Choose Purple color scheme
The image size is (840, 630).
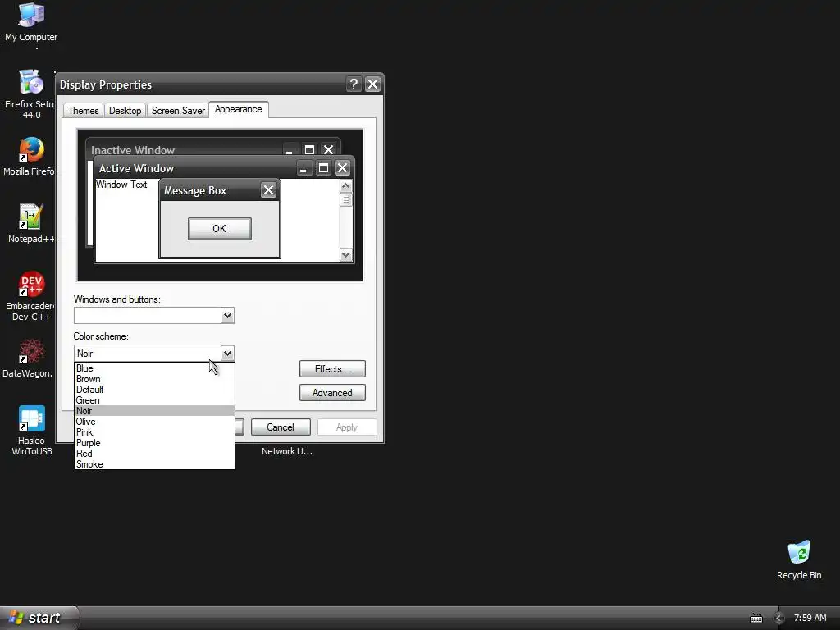coord(154,443)
